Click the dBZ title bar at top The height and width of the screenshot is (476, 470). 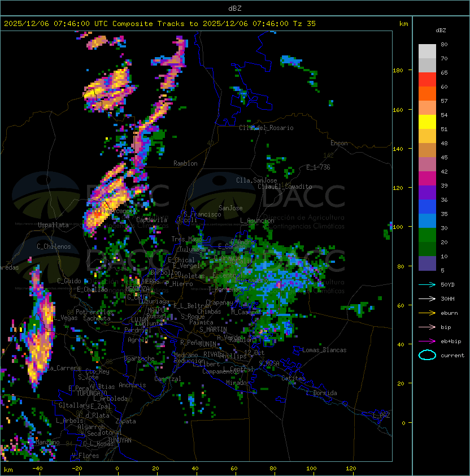[235, 8]
